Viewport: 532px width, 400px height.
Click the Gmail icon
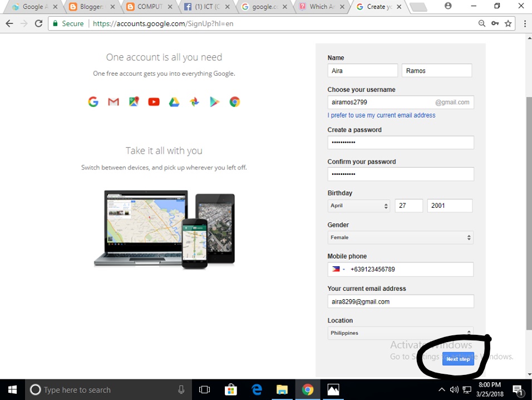point(113,101)
